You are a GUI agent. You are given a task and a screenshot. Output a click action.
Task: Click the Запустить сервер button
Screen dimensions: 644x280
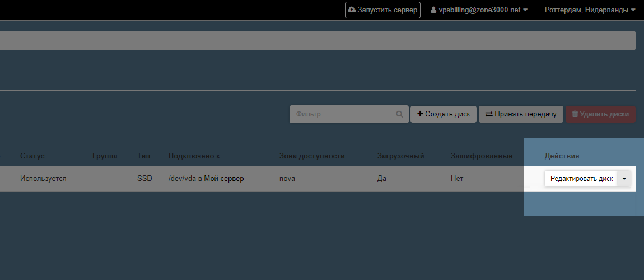point(382,10)
